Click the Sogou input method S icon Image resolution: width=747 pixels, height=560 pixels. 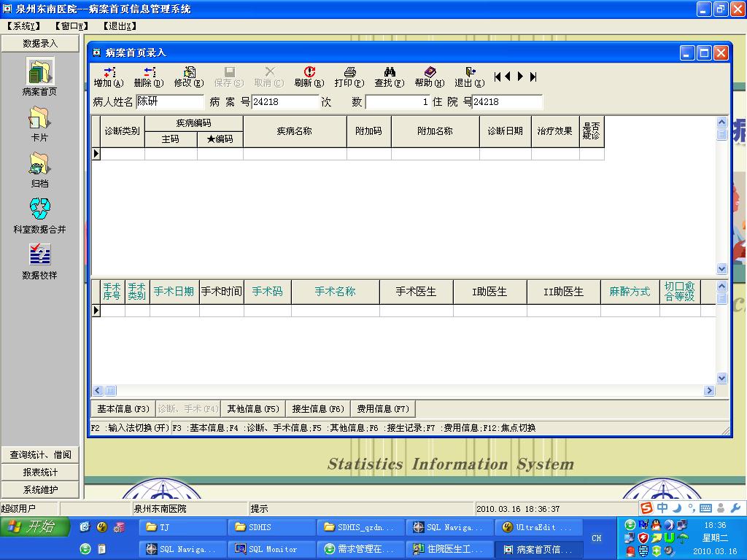646,508
